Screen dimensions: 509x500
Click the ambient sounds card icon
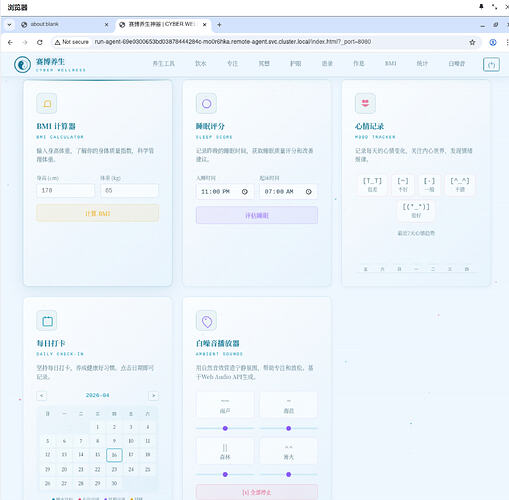206,321
